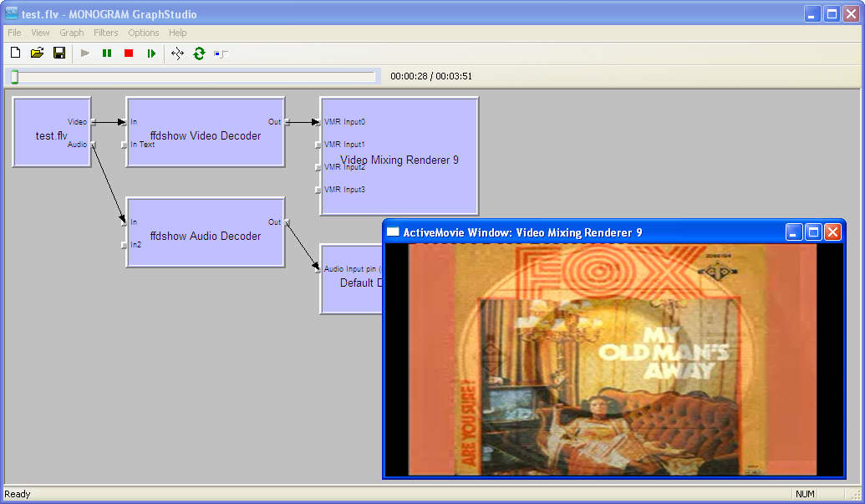
Task: Open a file with the folder icon
Action: click(37, 53)
